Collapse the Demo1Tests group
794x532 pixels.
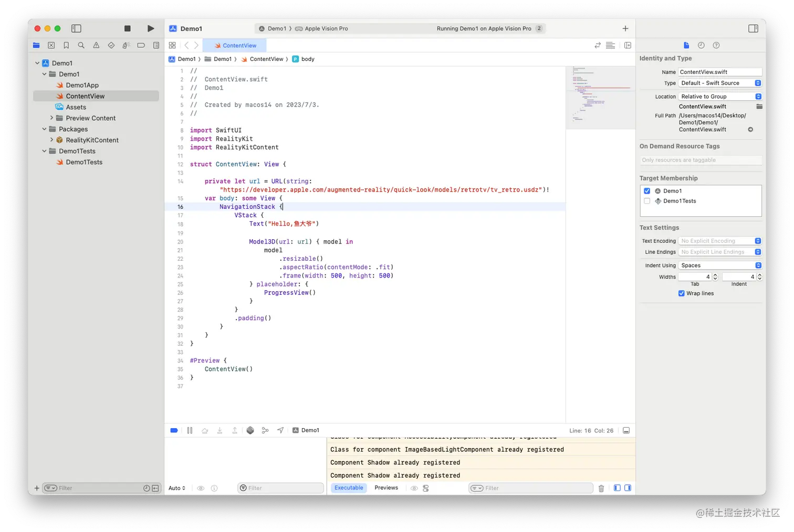pos(44,151)
